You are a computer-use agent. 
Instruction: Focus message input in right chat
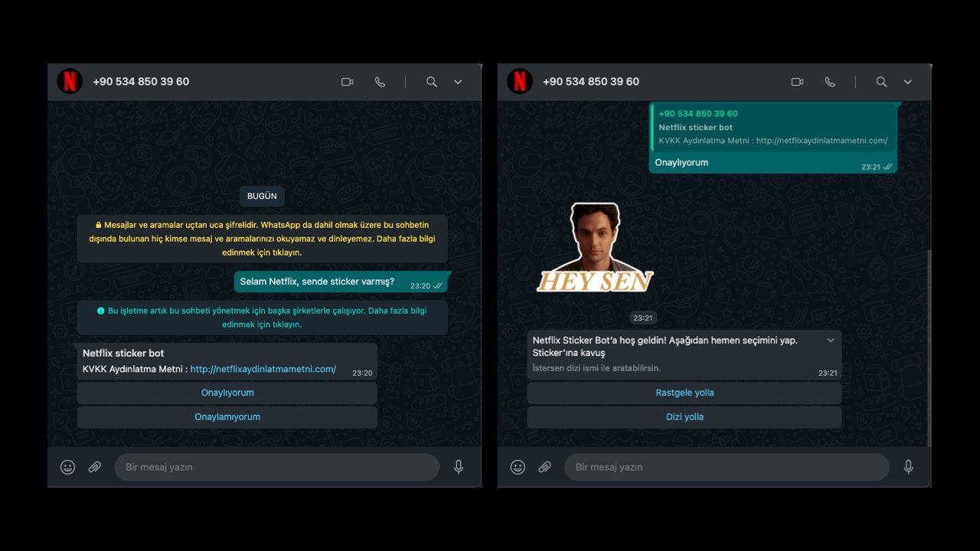[727, 467]
